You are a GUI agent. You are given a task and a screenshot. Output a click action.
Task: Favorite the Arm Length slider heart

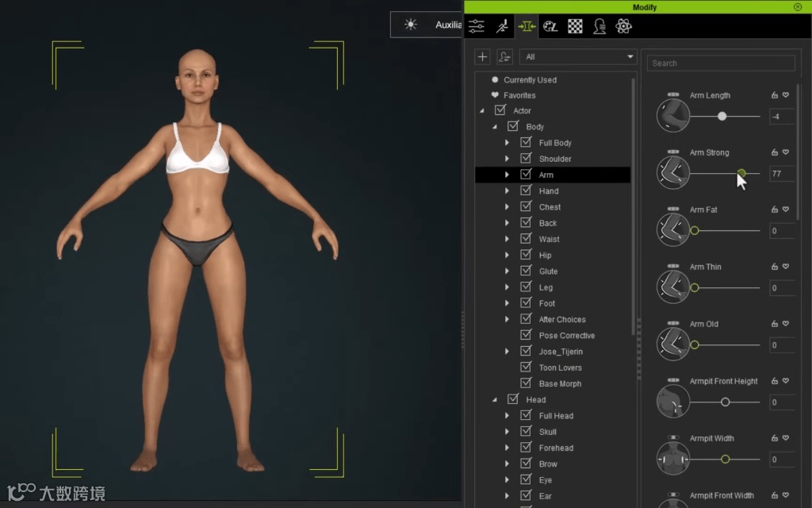[x=786, y=95]
